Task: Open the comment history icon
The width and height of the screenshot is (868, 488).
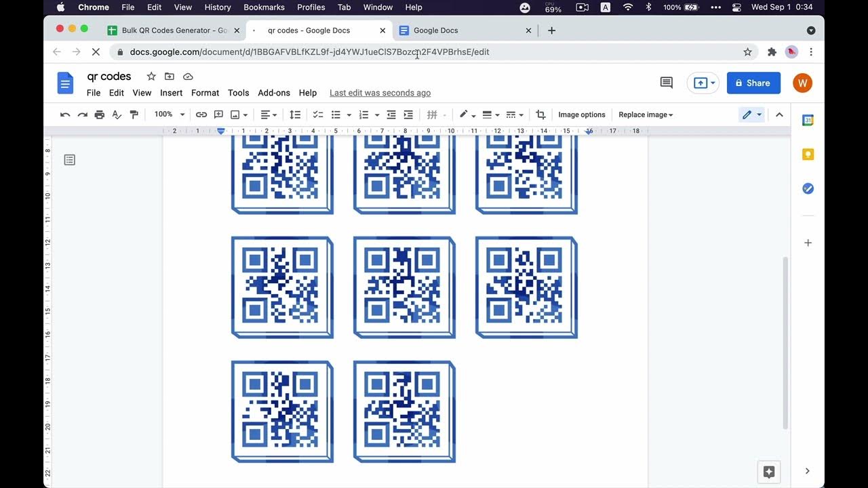Action: [x=667, y=83]
